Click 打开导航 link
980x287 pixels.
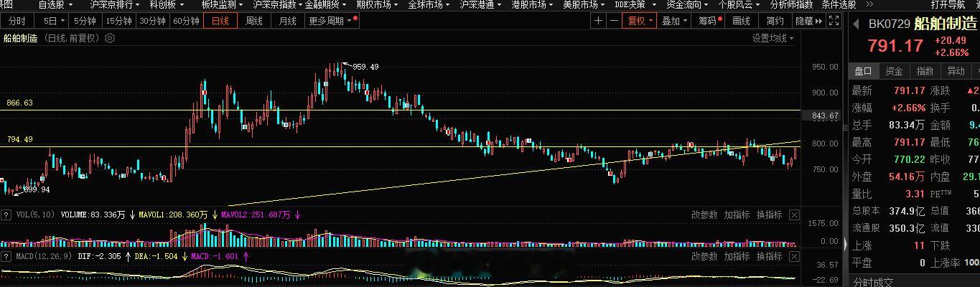pos(948,4)
